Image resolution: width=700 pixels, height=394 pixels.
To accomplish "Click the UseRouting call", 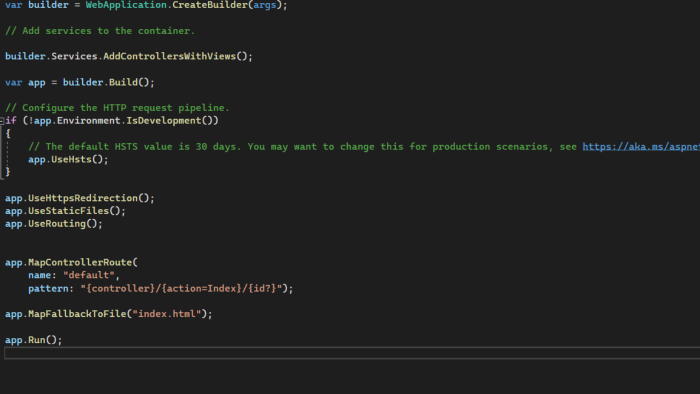I will click(57, 224).
